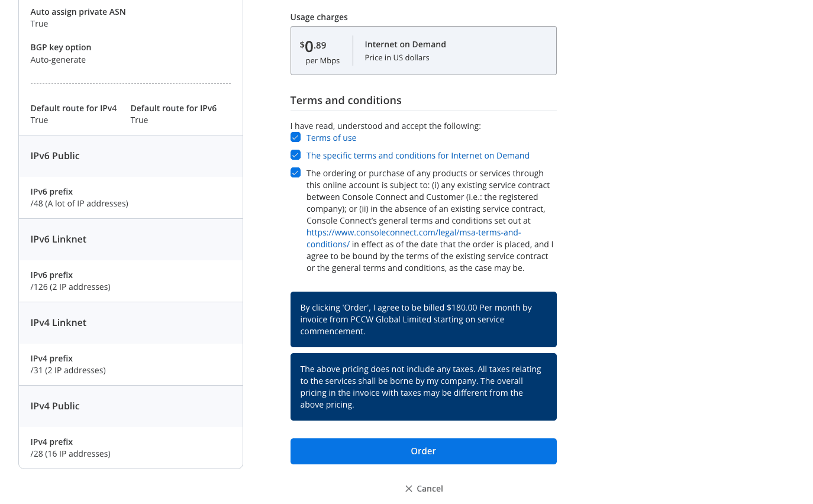The image size is (813, 504).
Task: Select the IPv6 Public section header
Action: tap(131, 156)
